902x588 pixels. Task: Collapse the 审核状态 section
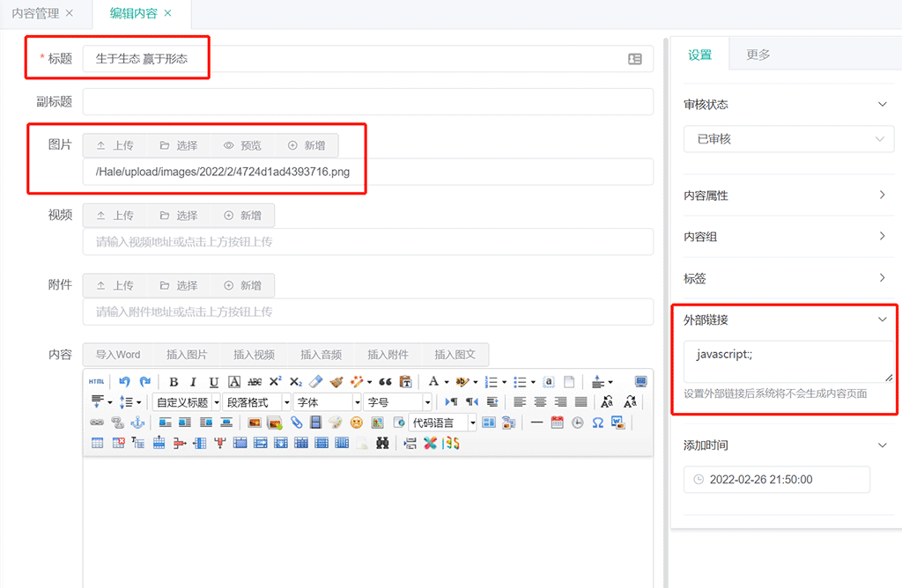[x=788, y=105]
